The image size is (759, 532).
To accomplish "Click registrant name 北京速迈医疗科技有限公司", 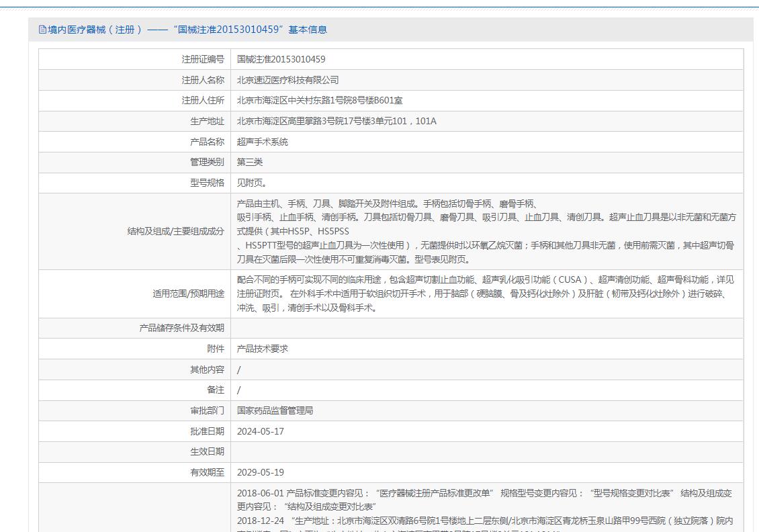I will 287,80.
